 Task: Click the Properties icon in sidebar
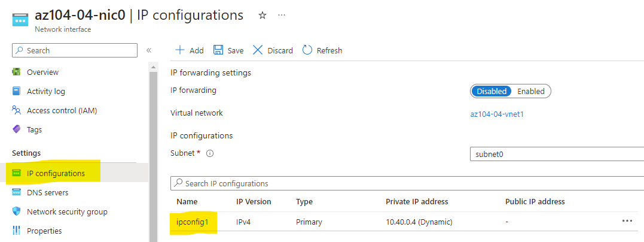click(x=16, y=231)
